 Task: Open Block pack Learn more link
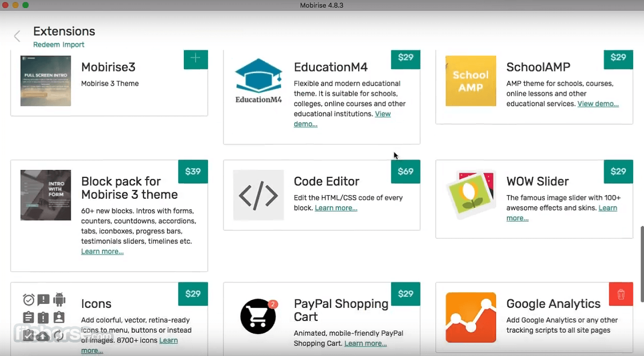(x=102, y=251)
